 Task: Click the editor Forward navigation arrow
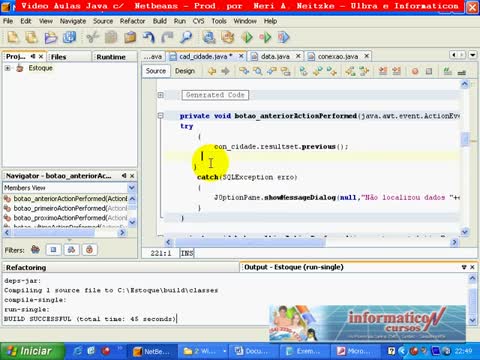[226, 71]
